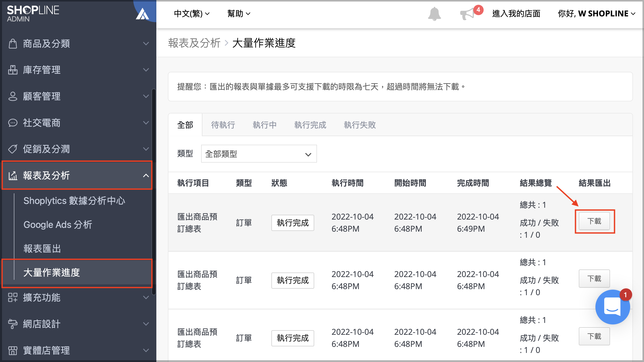Open the 中文(繁) language dropdown
This screenshot has width=644, height=362.
coord(192,14)
